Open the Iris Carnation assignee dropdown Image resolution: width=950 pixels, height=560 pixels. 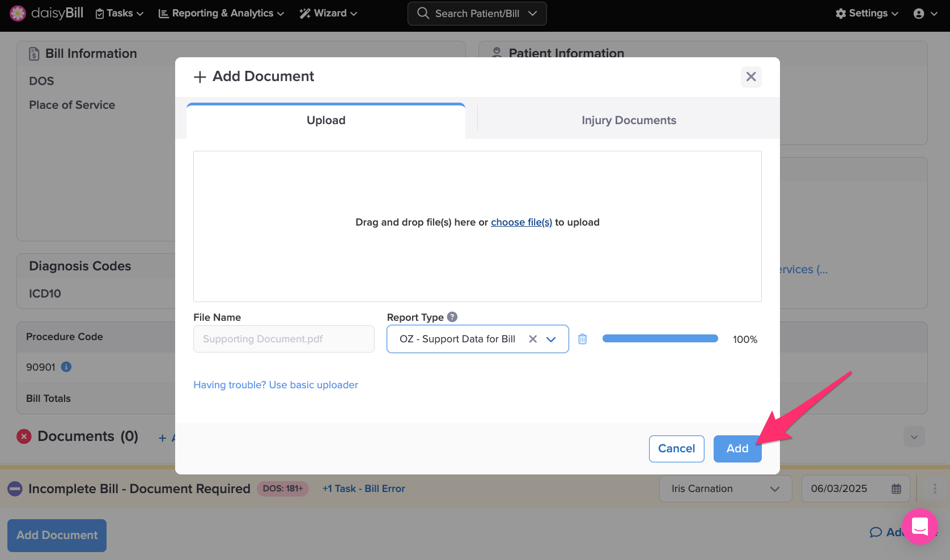725,489
